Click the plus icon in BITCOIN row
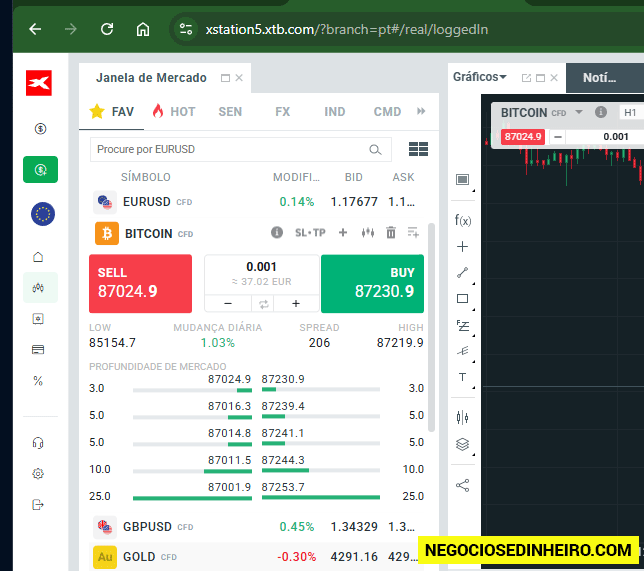Image resolution: width=644 pixels, height=571 pixels. pos(343,233)
